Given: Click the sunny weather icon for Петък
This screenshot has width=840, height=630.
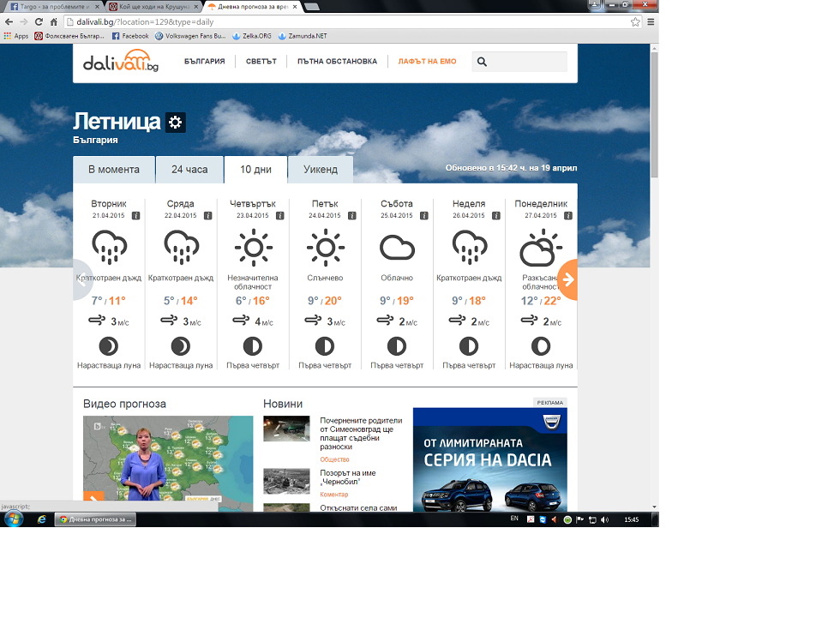Looking at the screenshot, I should 325,249.
